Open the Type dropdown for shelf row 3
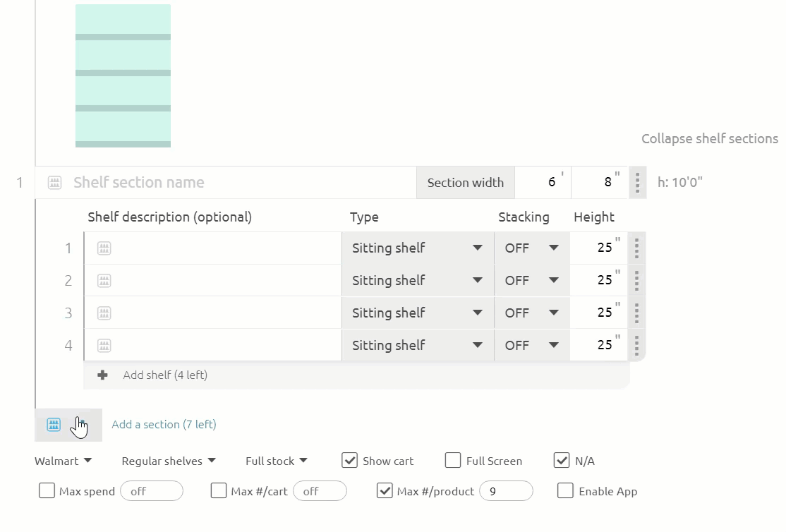Image resolution: width=786 pixels, height=532 pixels. click(x=418, y=313)
